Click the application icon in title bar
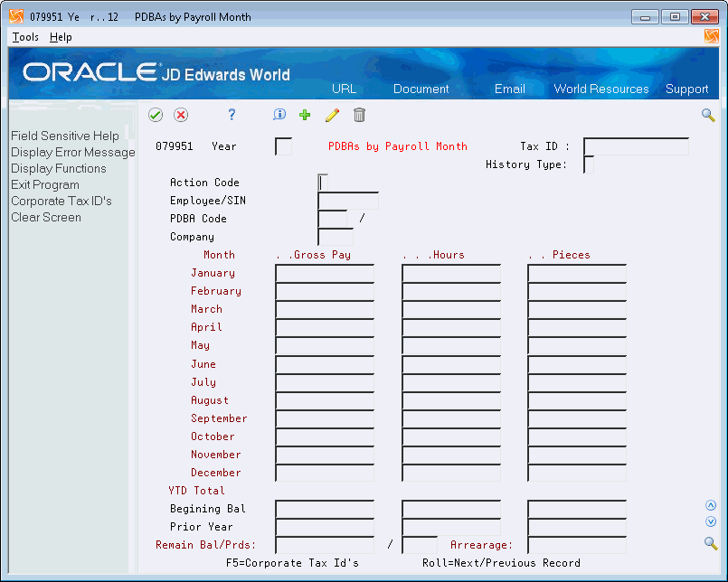Viewport: 728px width, 582px height. point(16,16)
